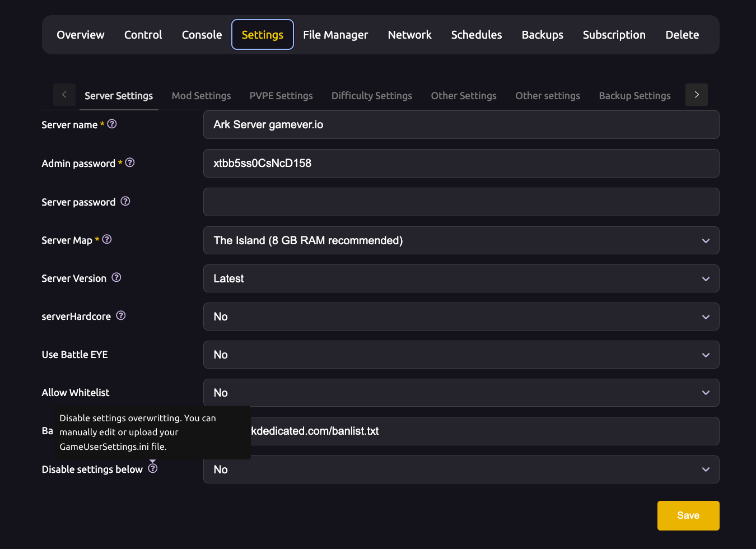Expand the Use Battle EYE dropdown
The image size is (756, 549).
point(461,355)
